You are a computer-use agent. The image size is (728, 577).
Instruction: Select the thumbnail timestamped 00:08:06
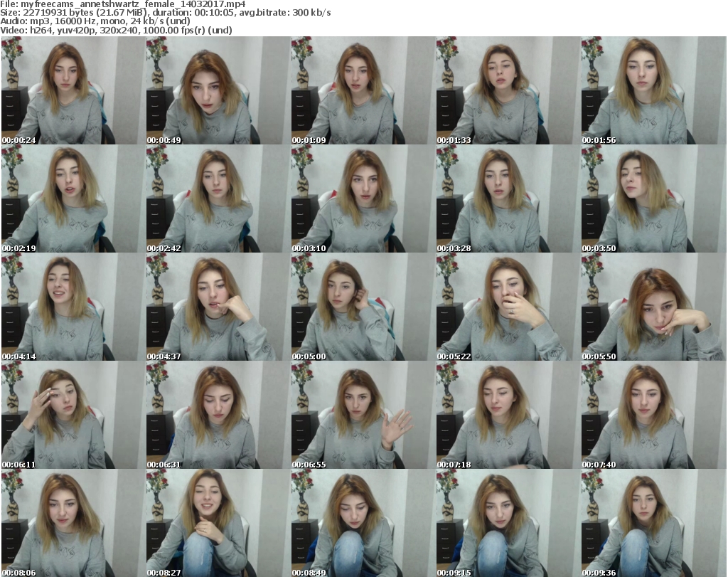[73, 523]
